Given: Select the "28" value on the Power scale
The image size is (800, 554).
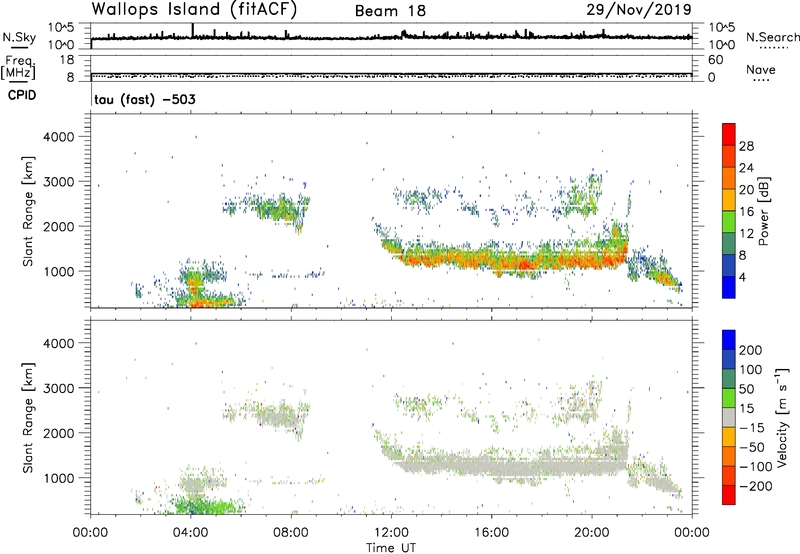Looking at the screenshot, I should [x=746, y=146].
